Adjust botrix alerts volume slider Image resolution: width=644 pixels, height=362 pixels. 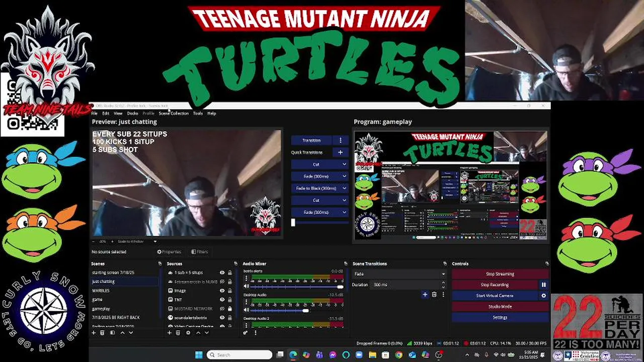297,287
